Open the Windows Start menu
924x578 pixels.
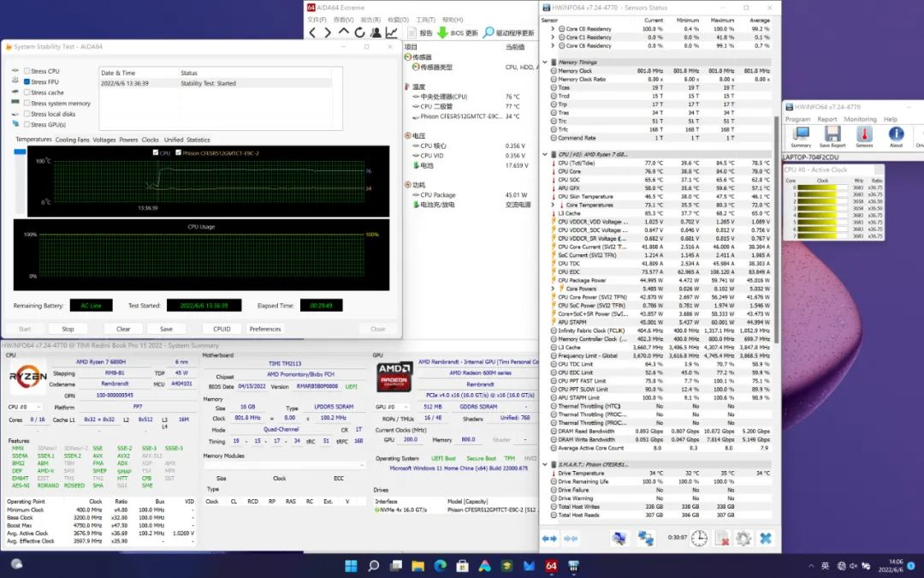point(351,565)
